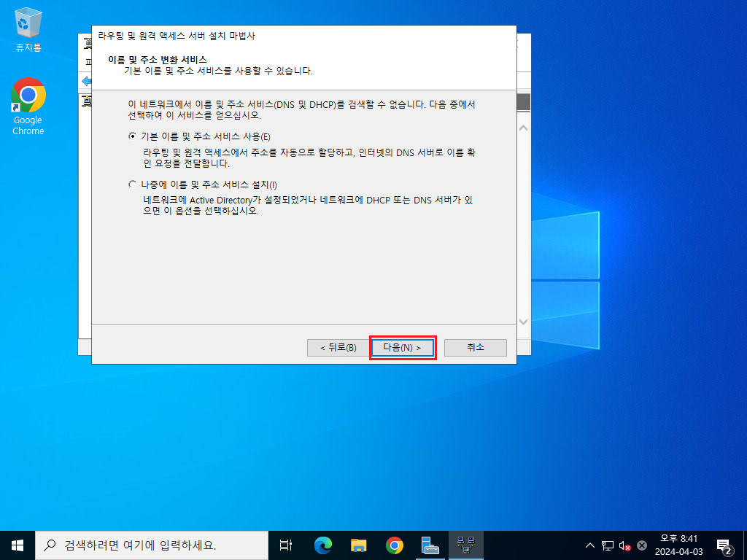Screen dimensions: 747x560
Task: Switch to Routing and Remote Access taskbar icon
Action: [466, 545]
